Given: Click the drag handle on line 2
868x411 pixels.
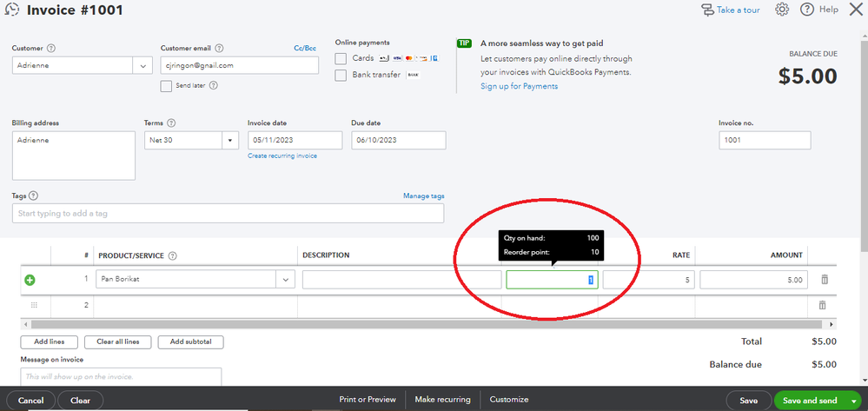Looking at the screenshot, I should point(34,305).
